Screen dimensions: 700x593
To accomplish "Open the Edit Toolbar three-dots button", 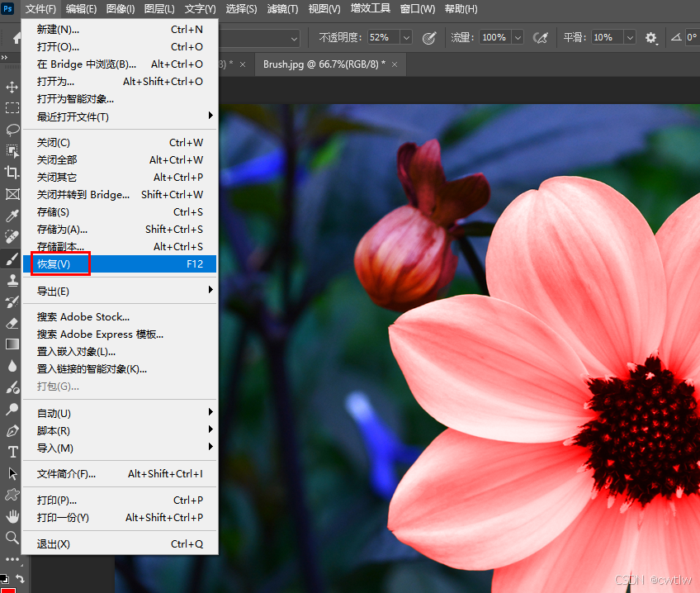I will point(12,559).
